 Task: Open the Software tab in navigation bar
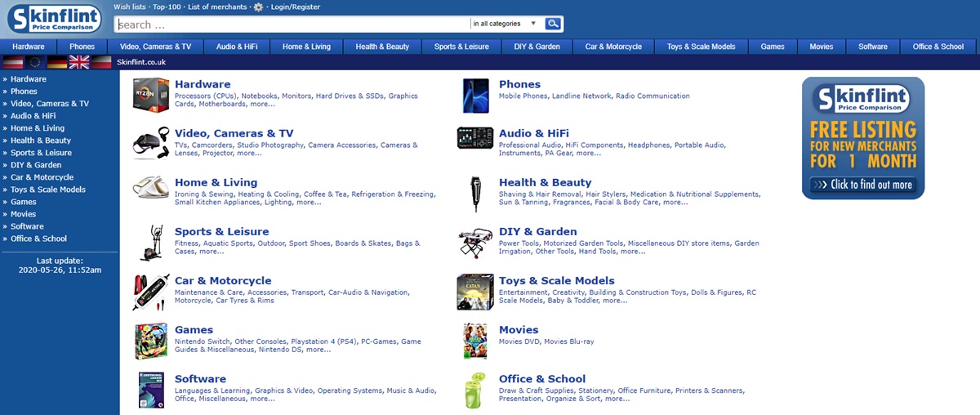click(872, 47)
